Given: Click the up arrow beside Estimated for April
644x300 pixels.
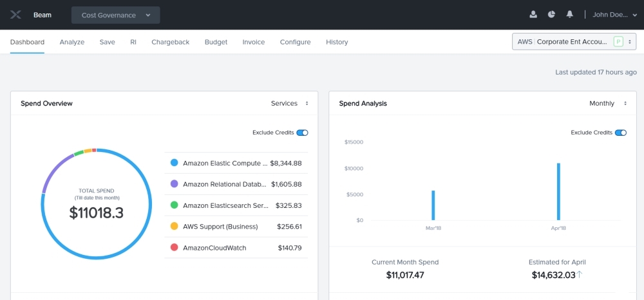Looking at the screenshot, I should pos(580,275).
